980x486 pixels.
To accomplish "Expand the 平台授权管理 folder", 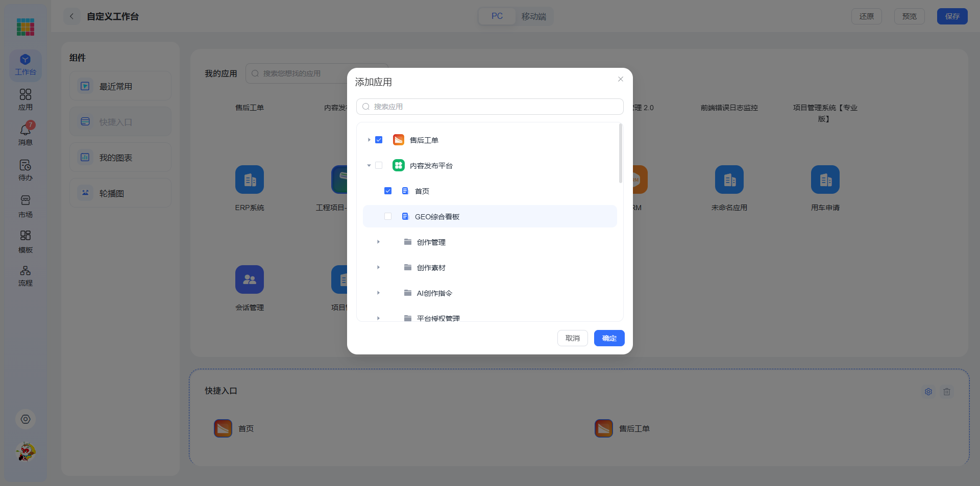I will pos(378,318).
